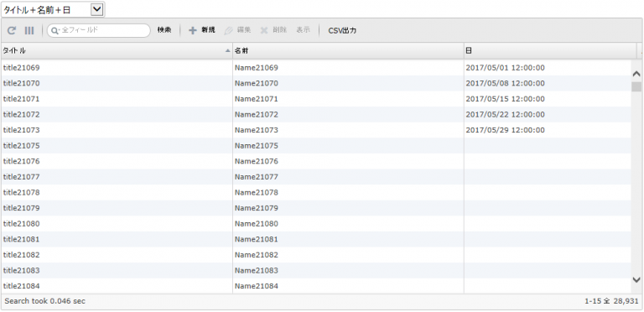Screen dimensions: 644x312
Task: Select the 2017/05/15 12:00:00 date cell
Action: click(x=548, y=99)
